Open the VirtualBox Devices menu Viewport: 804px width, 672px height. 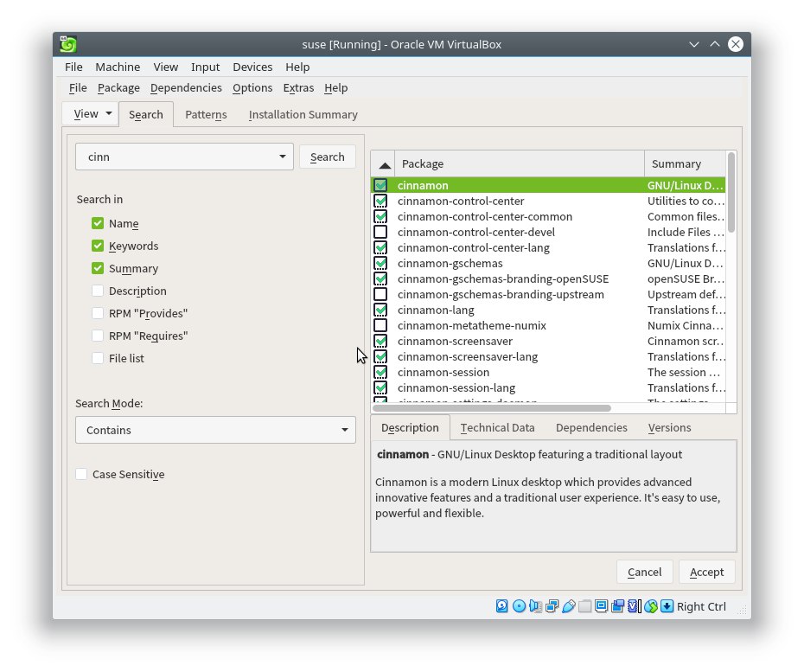252,67
